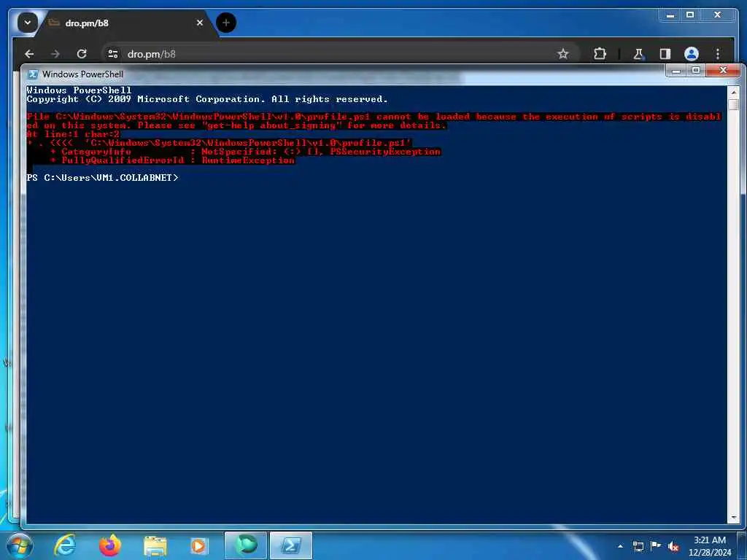Maximize the Chrome window
The height and width of the screenshot is (560, 747).
[x=690, y=15]
